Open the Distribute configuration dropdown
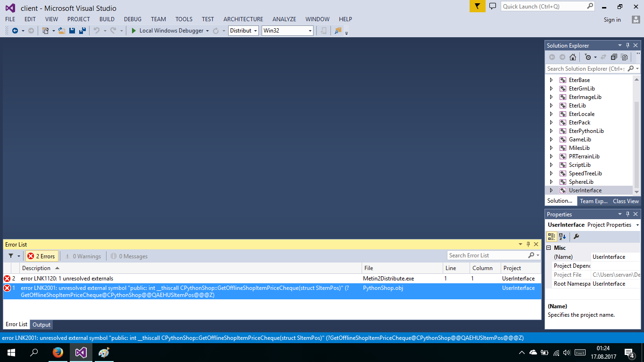The height and width of the screenshot is (362, 644). click(x=243, y=31)
